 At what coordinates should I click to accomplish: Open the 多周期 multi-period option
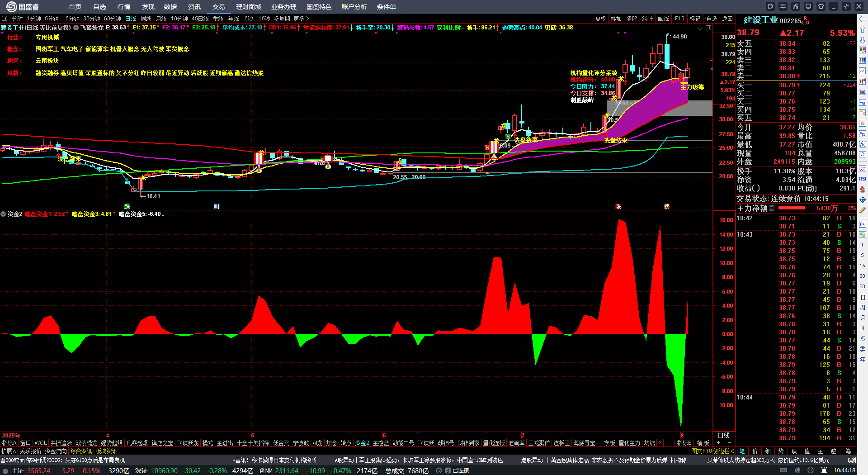[x=282, y=19]
